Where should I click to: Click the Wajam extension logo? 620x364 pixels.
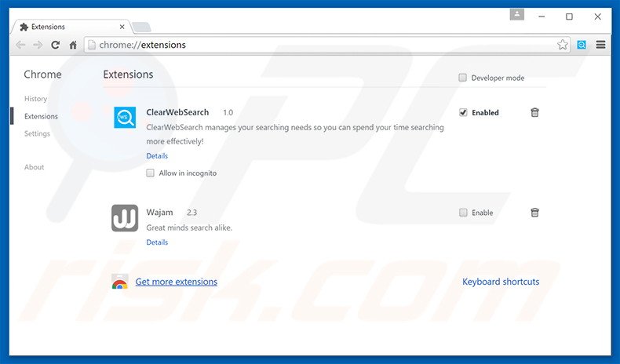[x=125, y=218]
